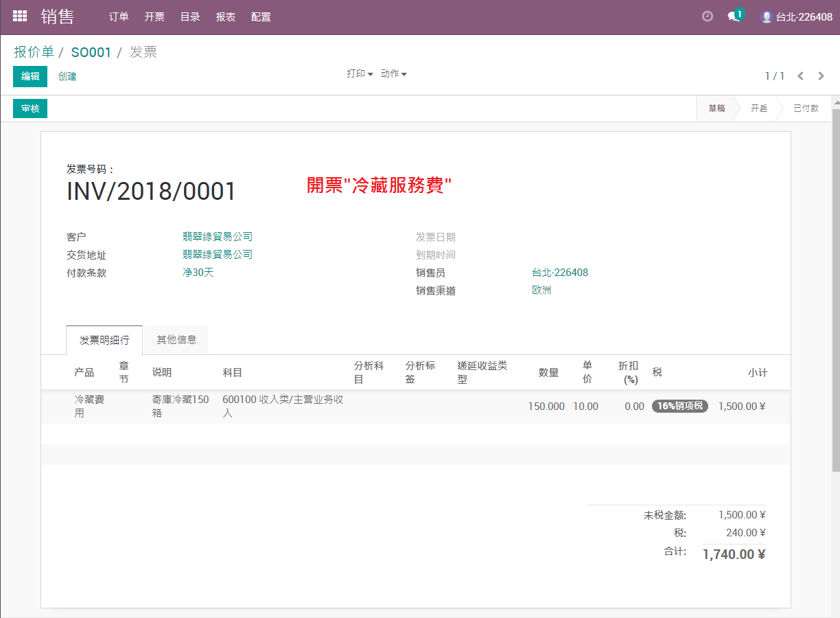Click the vertical scrollbar
This screenshot has width=840, height=618.
coord(836,288)
